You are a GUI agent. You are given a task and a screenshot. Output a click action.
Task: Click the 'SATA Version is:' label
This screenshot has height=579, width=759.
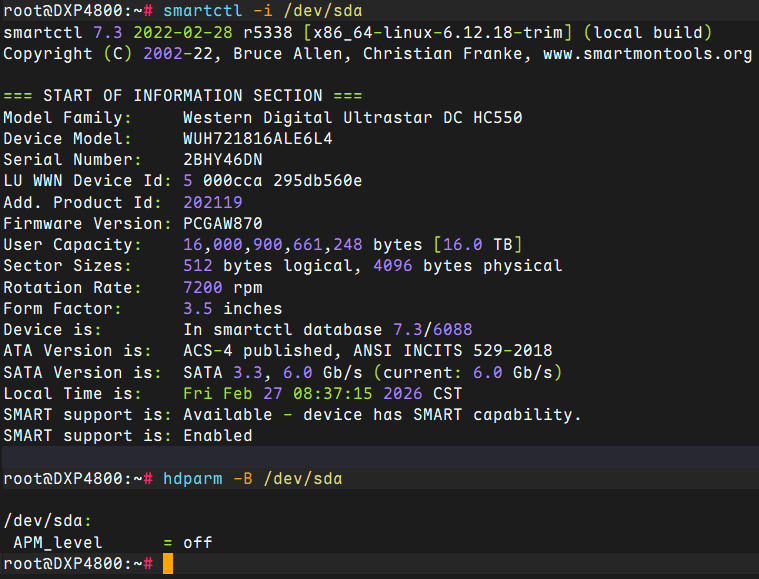point(82,373)
